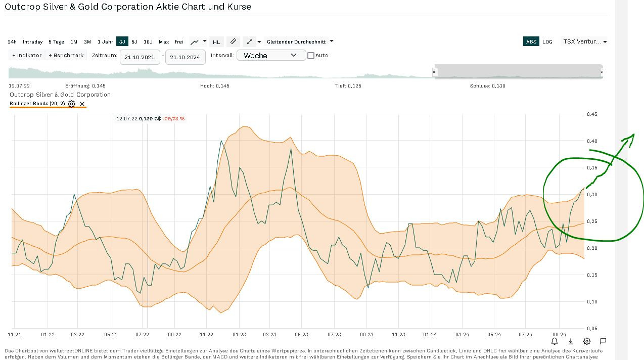Select the line chart type icon
The image size is (644, 360).
[194, 42]
